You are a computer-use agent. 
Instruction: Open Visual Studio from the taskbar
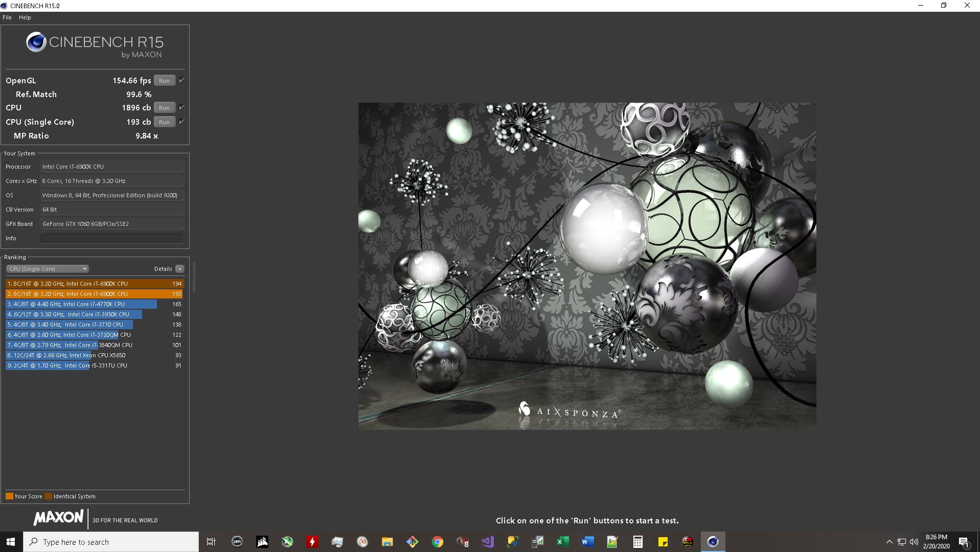pyautogui.click(x=488, y=542)
